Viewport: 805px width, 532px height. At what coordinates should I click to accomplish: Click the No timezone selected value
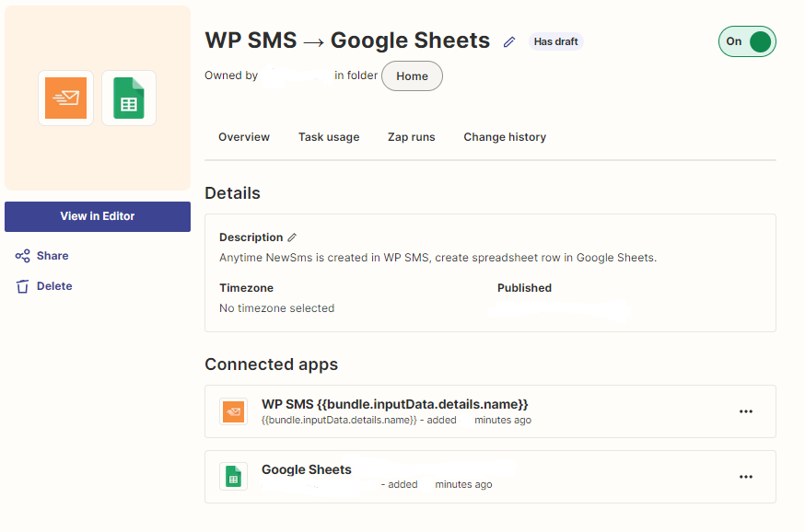click(276, 308)
